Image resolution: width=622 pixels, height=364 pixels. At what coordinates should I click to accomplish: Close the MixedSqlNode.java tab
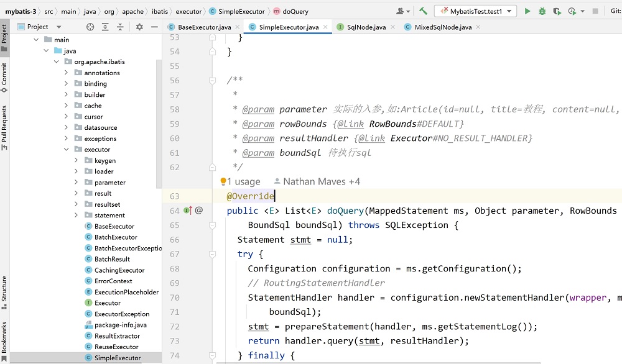click(478, 27)
